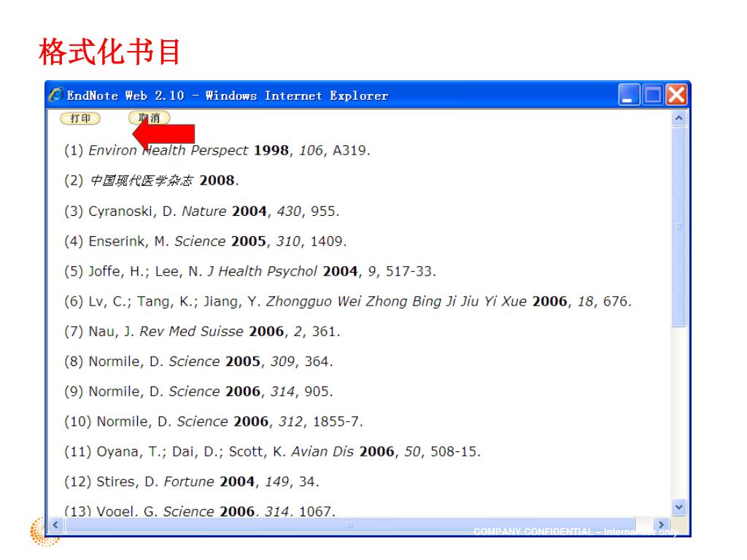Click reference 8 Normile Science 2005, 309
Image resolution: width=747 pixels, height=560 pixels.
pyautogui.click(x=198, y=361)
